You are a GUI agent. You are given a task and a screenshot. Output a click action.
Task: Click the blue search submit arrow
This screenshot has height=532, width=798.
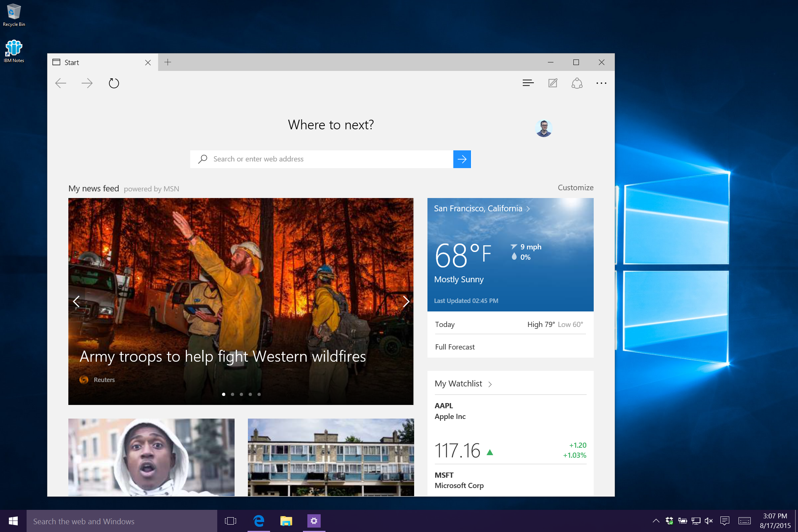(461, 158)
